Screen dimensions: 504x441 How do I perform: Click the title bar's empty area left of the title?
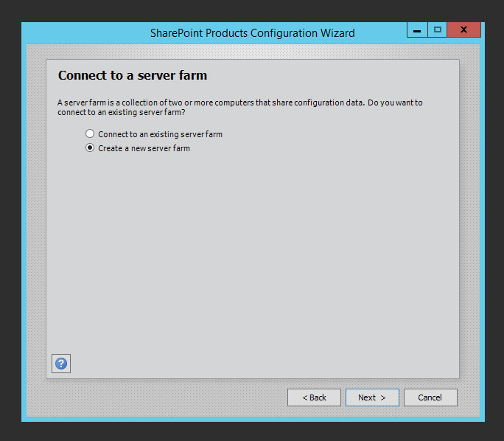[81, 33]
